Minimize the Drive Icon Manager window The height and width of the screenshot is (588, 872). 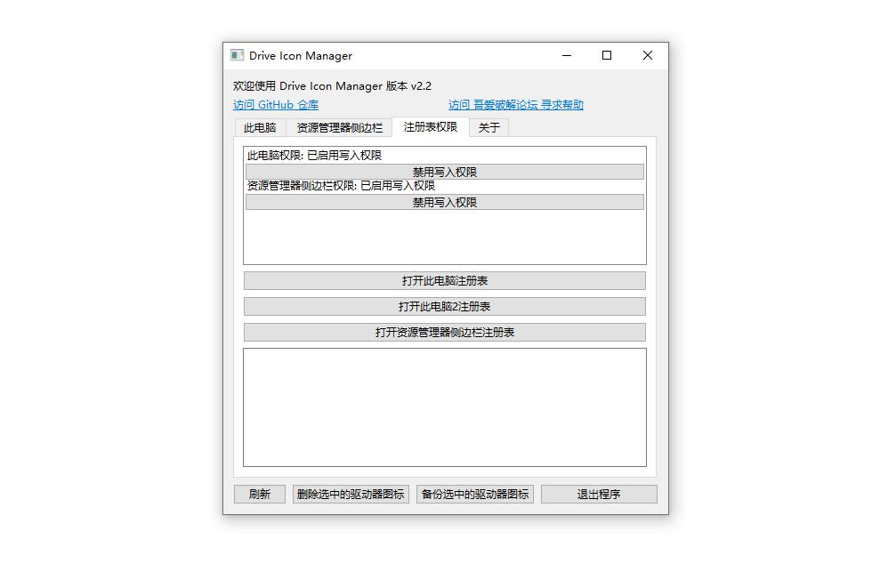point(567,55)
